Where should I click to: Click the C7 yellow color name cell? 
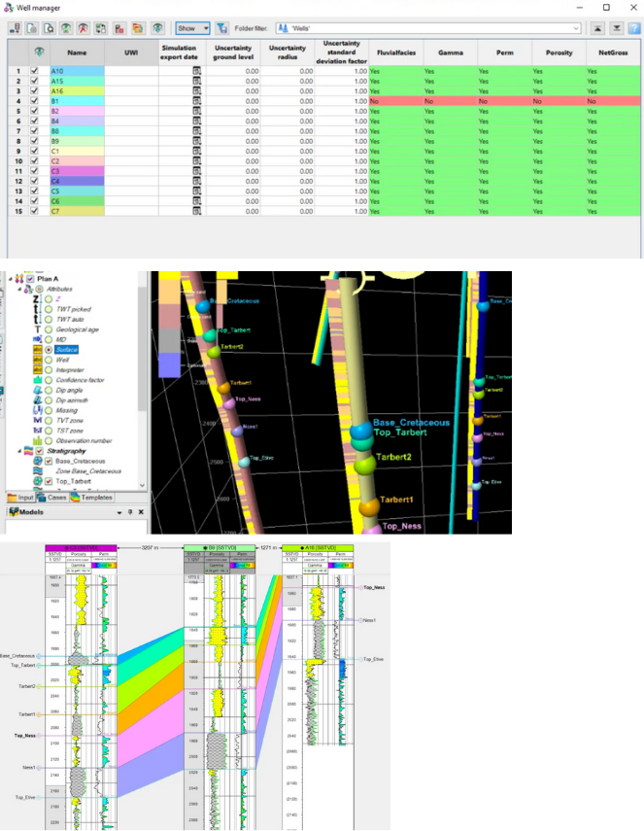77,211
